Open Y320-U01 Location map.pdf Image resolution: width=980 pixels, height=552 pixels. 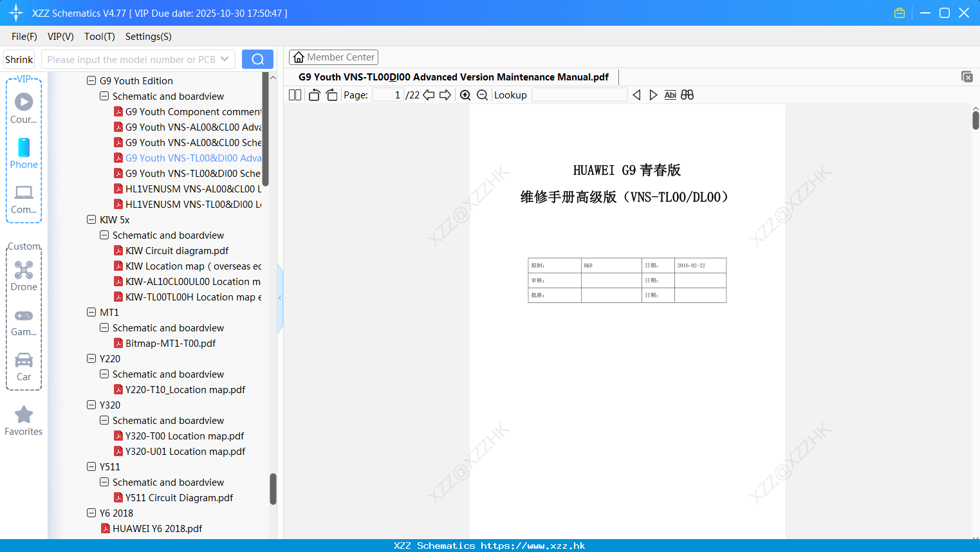pyautogui.click(x=180, y=451)
